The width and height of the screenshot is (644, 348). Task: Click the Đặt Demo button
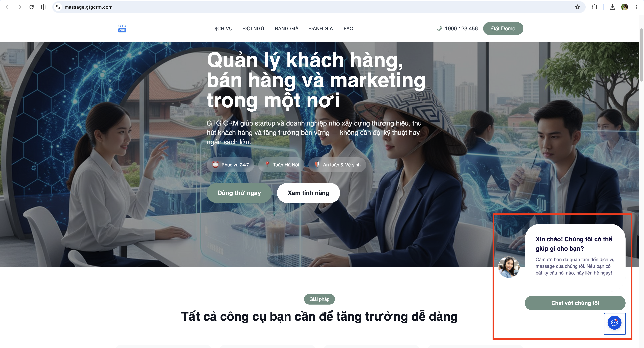(503, 29)
